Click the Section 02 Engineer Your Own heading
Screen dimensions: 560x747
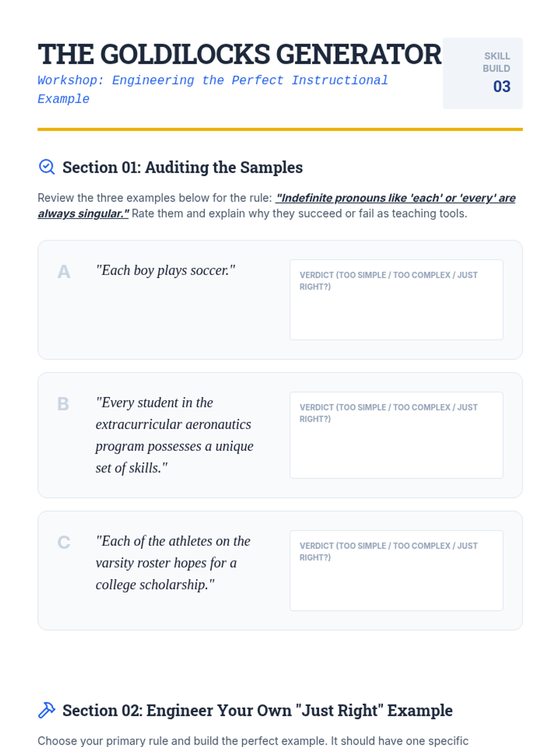[258, 710]
